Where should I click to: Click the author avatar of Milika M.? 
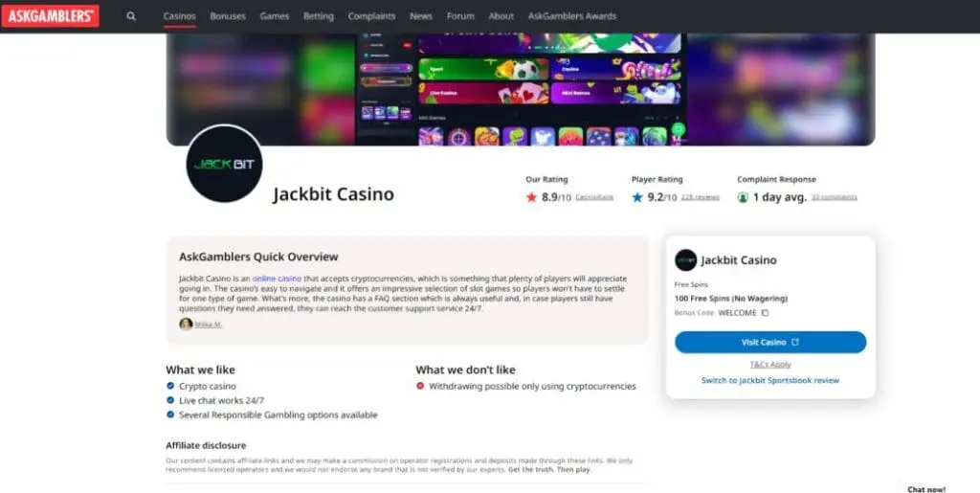point(186,324)
